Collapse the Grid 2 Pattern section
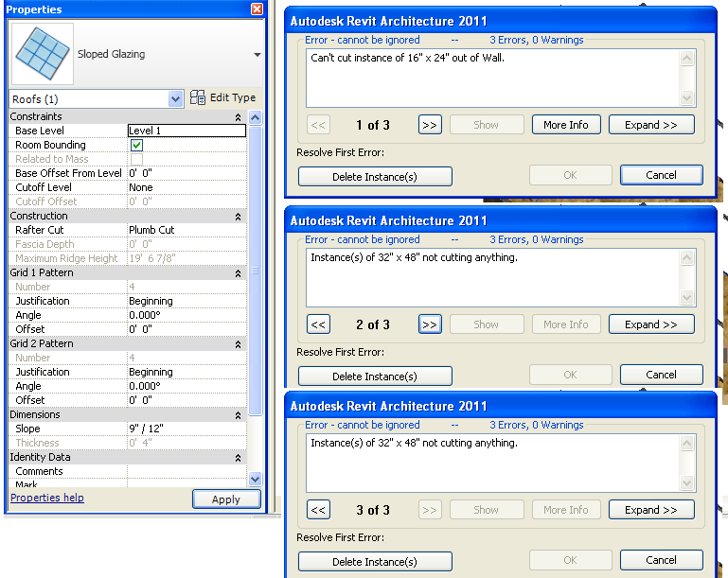Image resolution: width=728 pixels, height=578 pixels. click(238, 344)
